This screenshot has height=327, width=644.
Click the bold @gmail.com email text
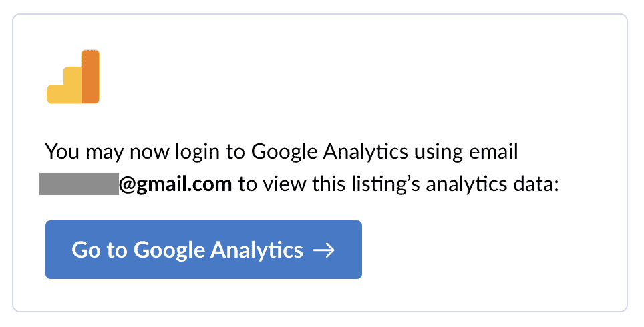(x=176, y=184)
